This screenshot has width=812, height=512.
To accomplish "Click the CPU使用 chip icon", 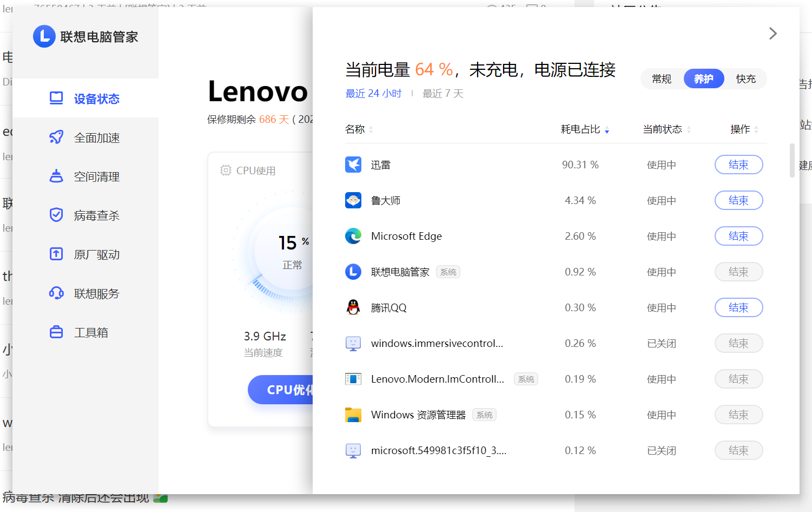I will [x=226, y=170].
